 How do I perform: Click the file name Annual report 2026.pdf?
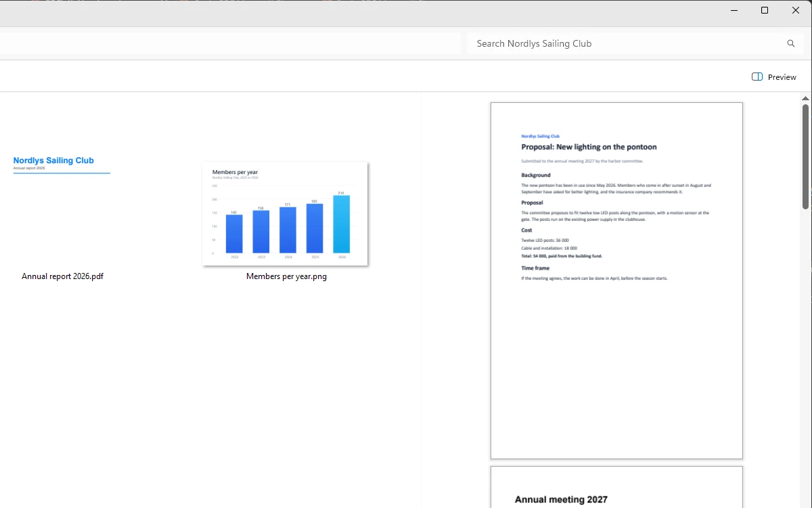pyautogui.click(x=62, y=276)
